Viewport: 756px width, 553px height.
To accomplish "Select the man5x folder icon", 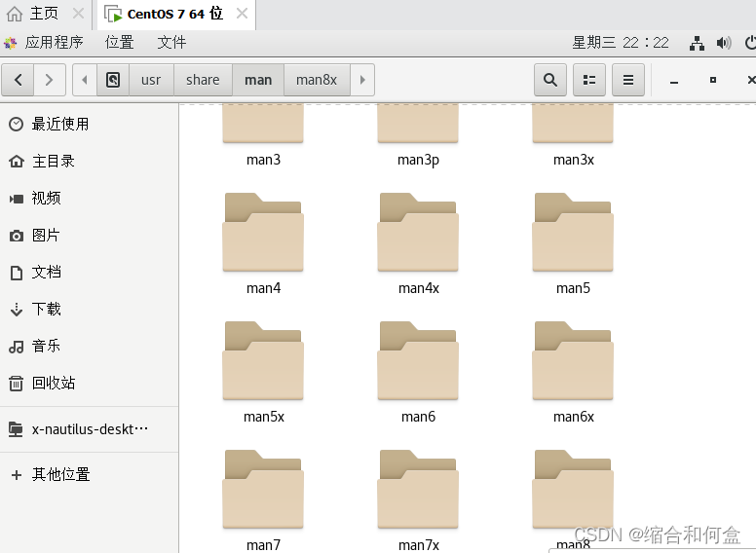I will click(x=263, y=361).
